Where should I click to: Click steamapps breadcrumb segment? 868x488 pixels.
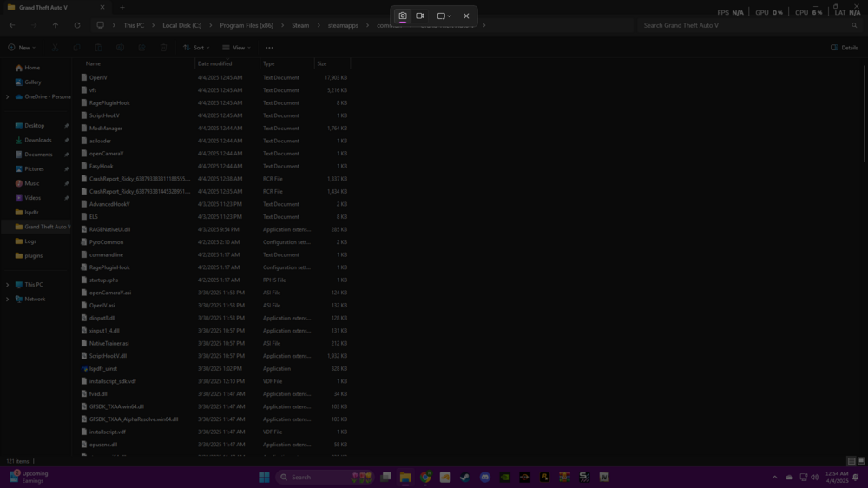coord(343,25)
